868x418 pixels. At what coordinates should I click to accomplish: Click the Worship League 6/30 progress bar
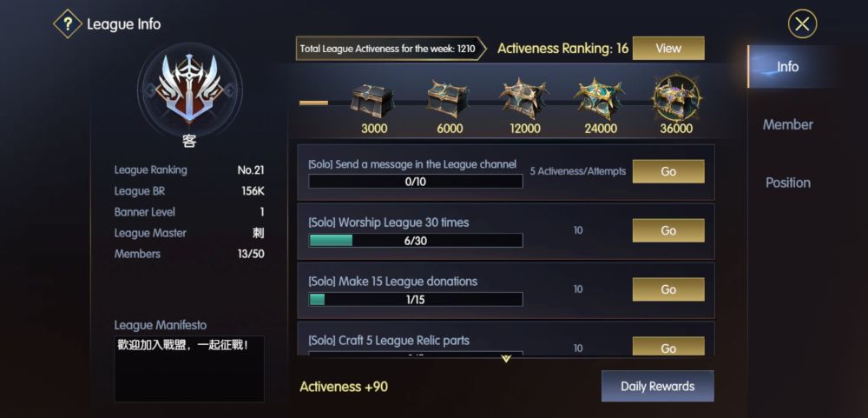pos(416,241)
